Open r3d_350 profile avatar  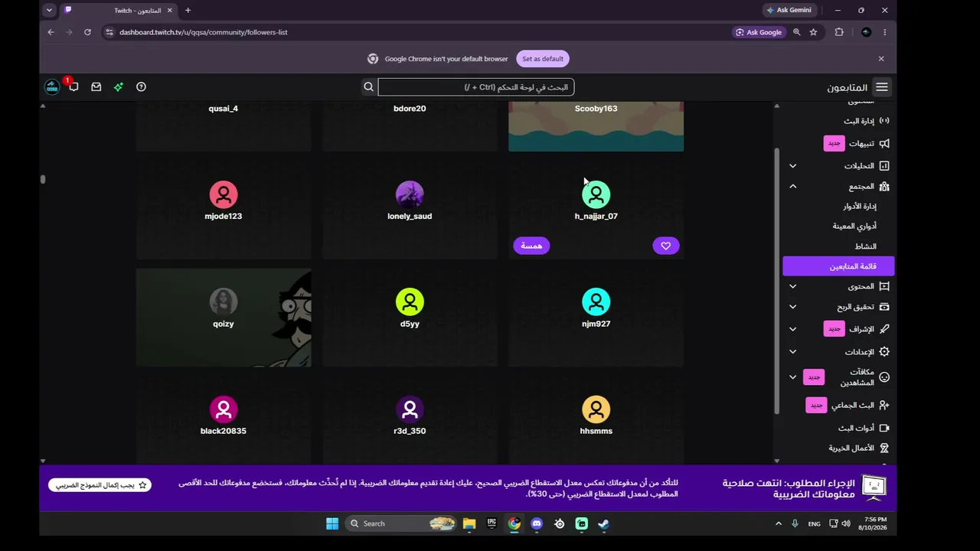coord(410,409)
